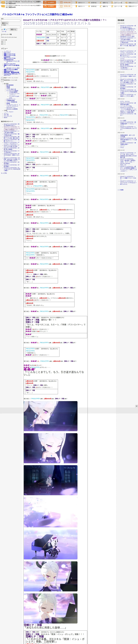Open D2ndテストXその3744 in 最近作成されたページ

coord(11,140)
